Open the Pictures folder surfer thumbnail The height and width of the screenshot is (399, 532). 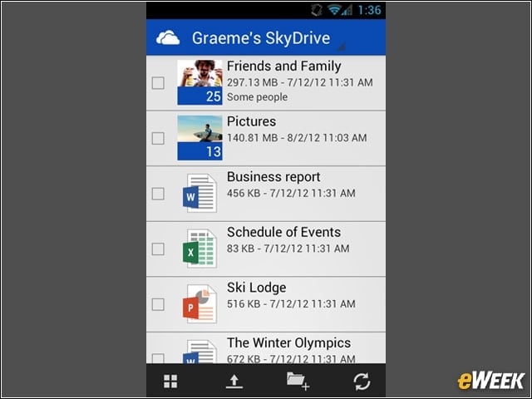(199, 138)
